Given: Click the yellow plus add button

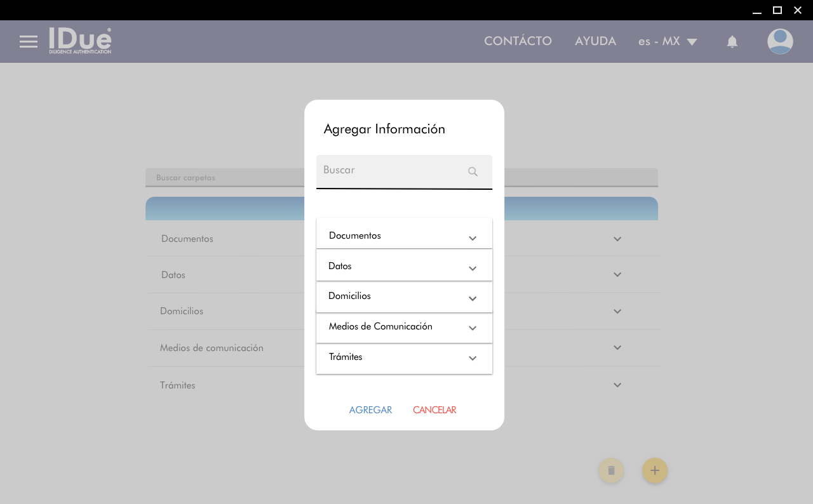Looking at the screenshot, I should pyautogui.click(x=655, y=470).
